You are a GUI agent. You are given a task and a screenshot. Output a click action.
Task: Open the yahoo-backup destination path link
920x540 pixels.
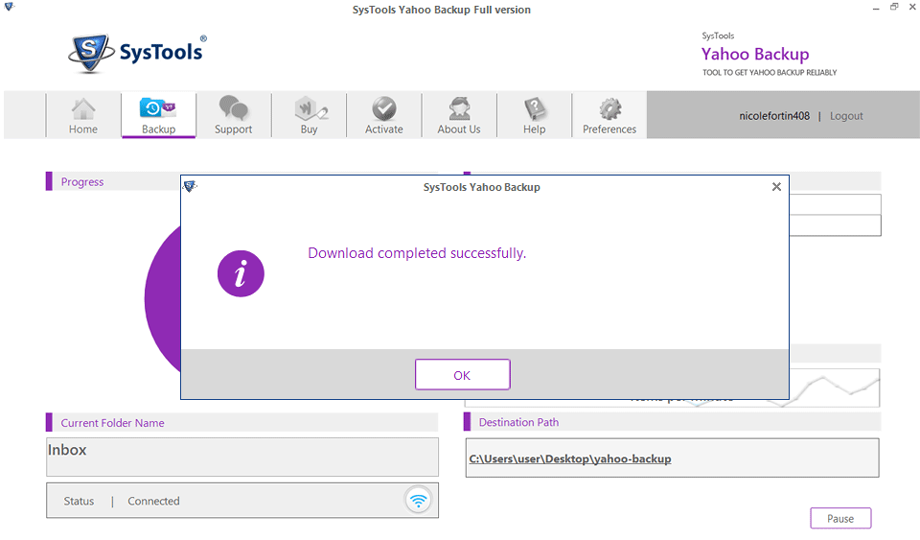point(570,459)
